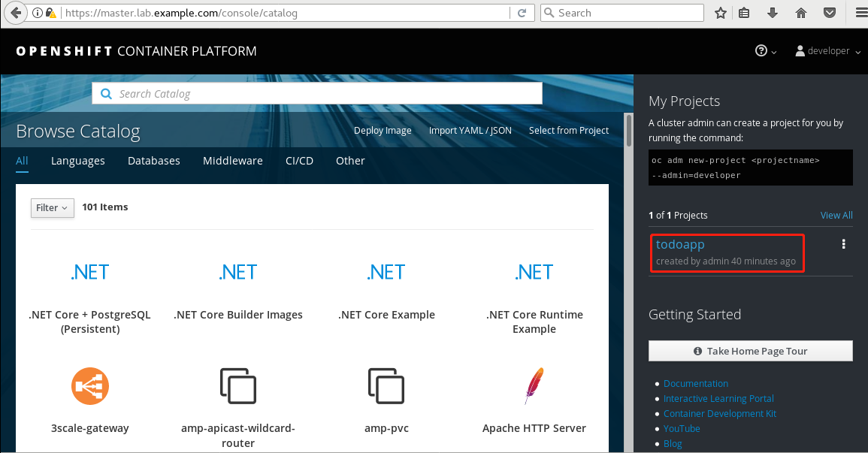Select the .NET Core Runtime Example icon
This screenshot has height=453, width=868.
click(534, 272)
